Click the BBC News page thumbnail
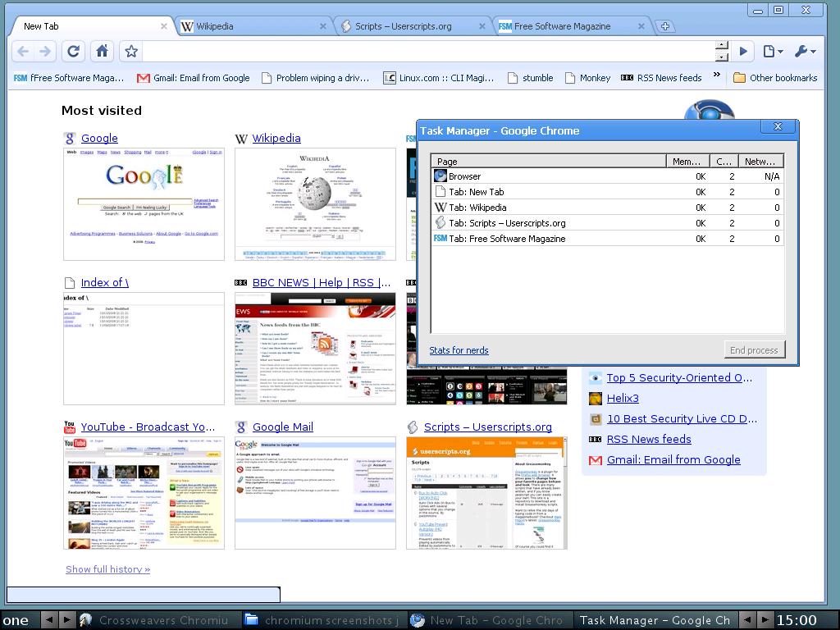840x630 pixels. point(315,348)
